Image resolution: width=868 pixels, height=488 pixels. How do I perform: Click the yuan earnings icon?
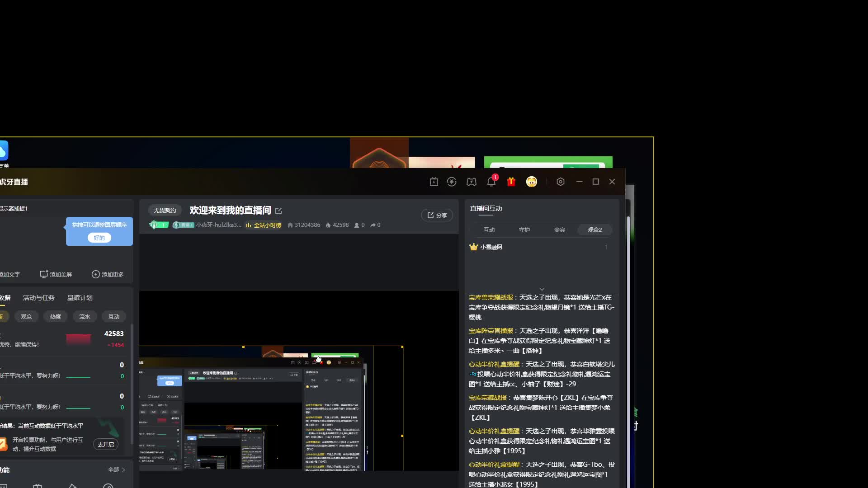tap(452, 182)
